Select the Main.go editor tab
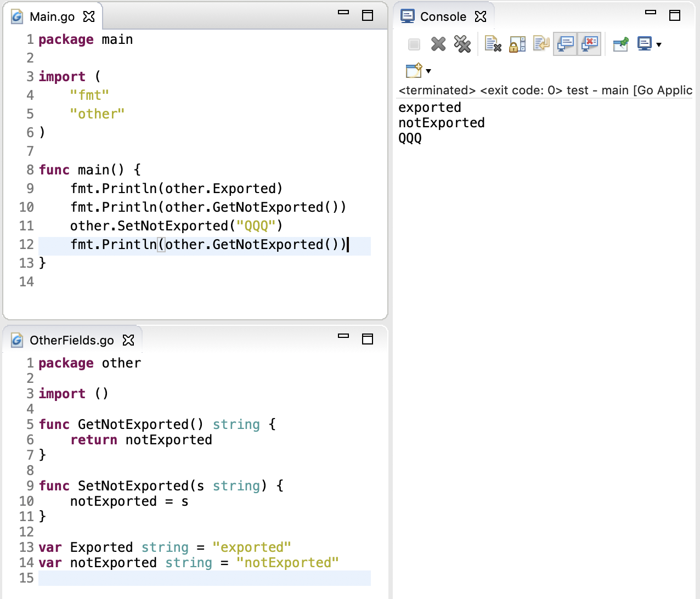 [52, 16]
